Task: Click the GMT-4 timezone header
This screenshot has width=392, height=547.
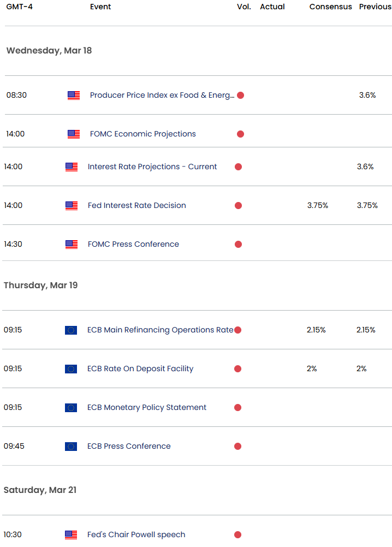Action: click(x=17, y=7)
